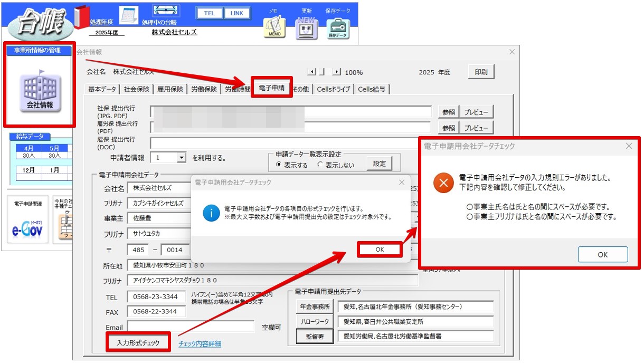Click the 名古屋北労働基準監督署 destination field
This screenshot has height=364, width=644.
415,336
